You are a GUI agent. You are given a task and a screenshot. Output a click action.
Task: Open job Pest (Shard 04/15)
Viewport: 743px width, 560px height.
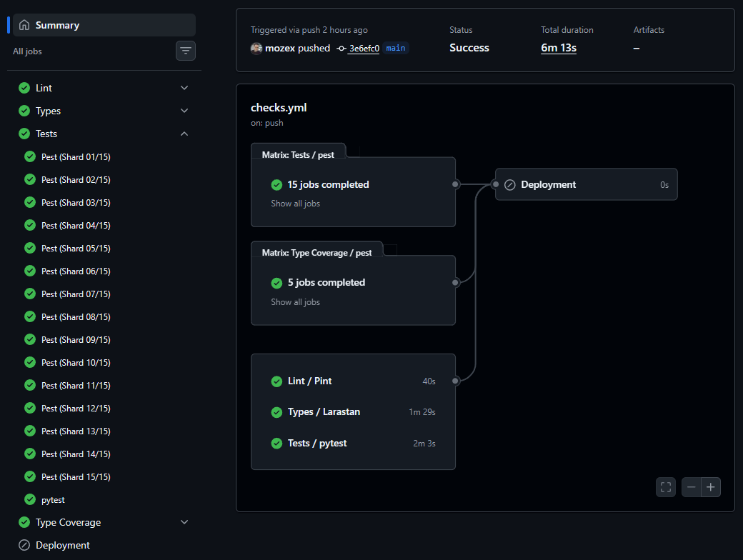click(76, 226)
